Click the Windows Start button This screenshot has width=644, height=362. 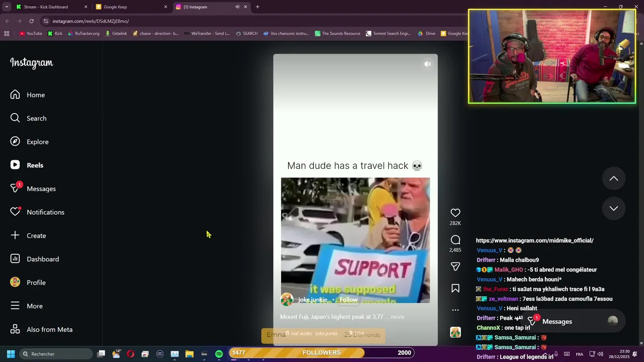(11, 354)
